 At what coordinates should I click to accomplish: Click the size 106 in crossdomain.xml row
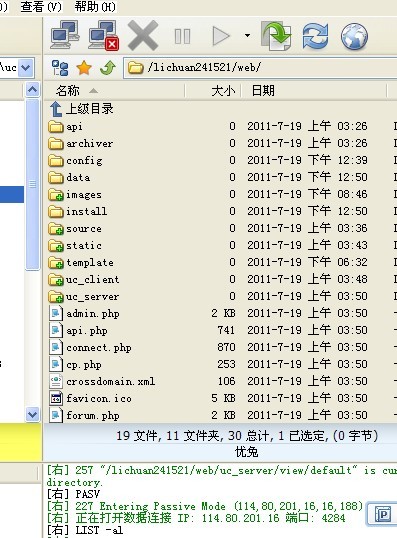click(x=226, y=382)
